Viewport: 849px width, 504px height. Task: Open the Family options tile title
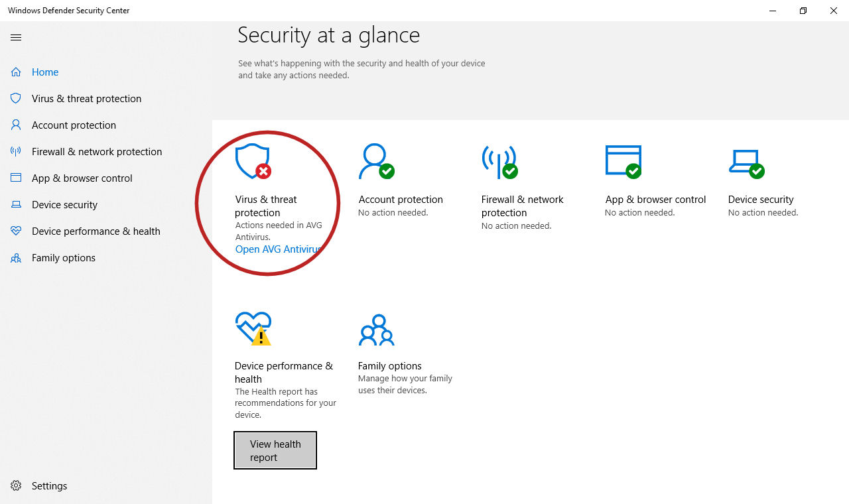[x=390, y=365]
